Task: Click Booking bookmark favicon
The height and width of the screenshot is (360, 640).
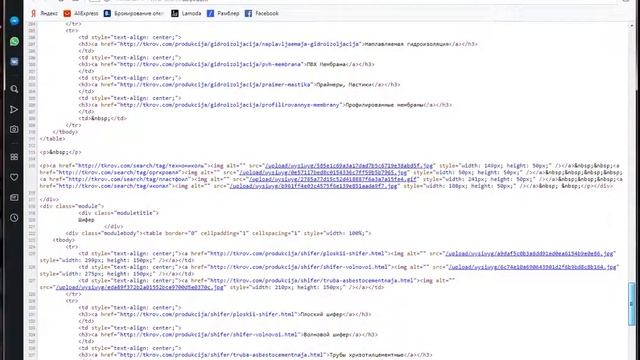Action: [x=107, y=13]
